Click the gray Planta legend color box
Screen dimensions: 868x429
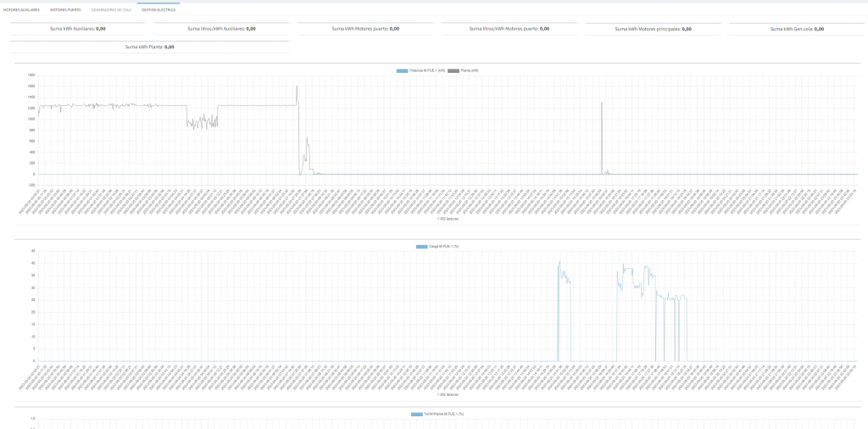(453, 70)
